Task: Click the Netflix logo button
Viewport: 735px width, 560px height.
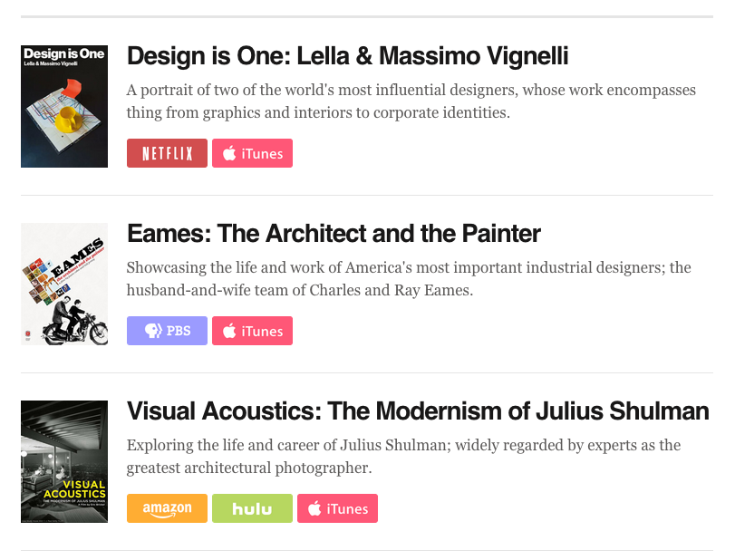Action: coord(167,153)
